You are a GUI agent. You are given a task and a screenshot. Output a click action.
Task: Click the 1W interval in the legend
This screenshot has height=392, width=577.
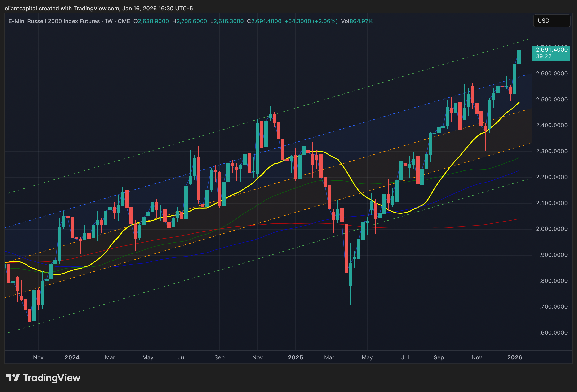point(108,21)
